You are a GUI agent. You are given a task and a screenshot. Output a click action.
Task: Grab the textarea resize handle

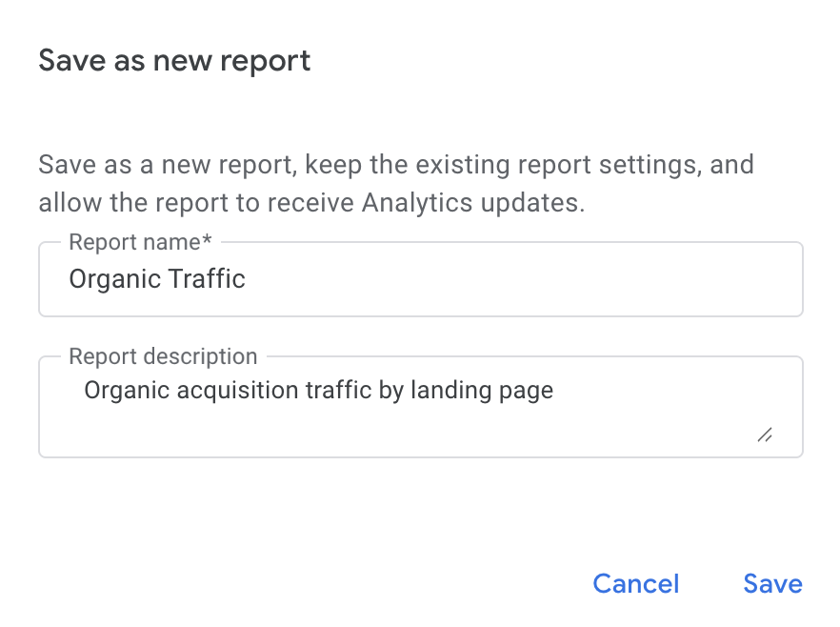tap(764, 435)
